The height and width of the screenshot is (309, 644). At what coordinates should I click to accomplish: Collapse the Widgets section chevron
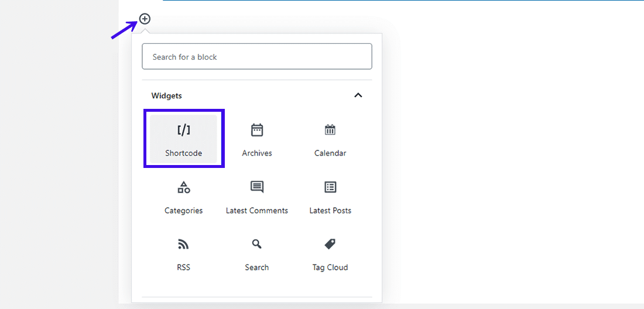pyautogui.click(x=358, y=95)
